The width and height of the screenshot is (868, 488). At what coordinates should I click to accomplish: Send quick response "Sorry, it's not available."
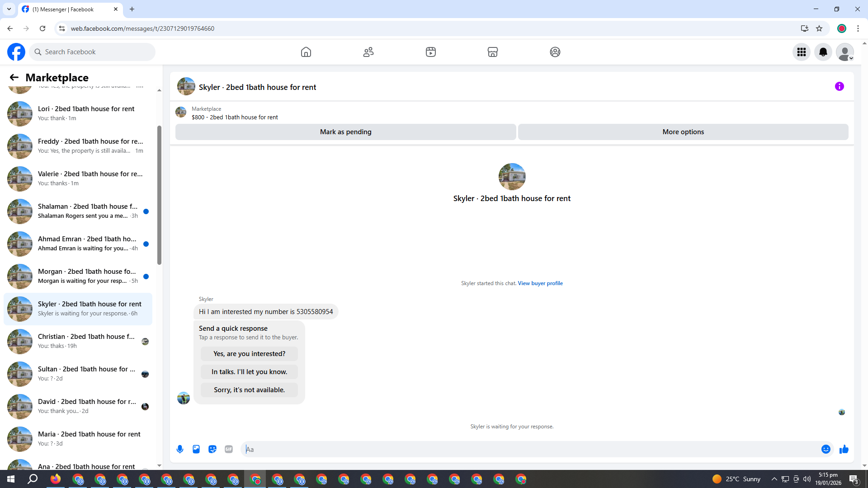click(x=249, y=390)
